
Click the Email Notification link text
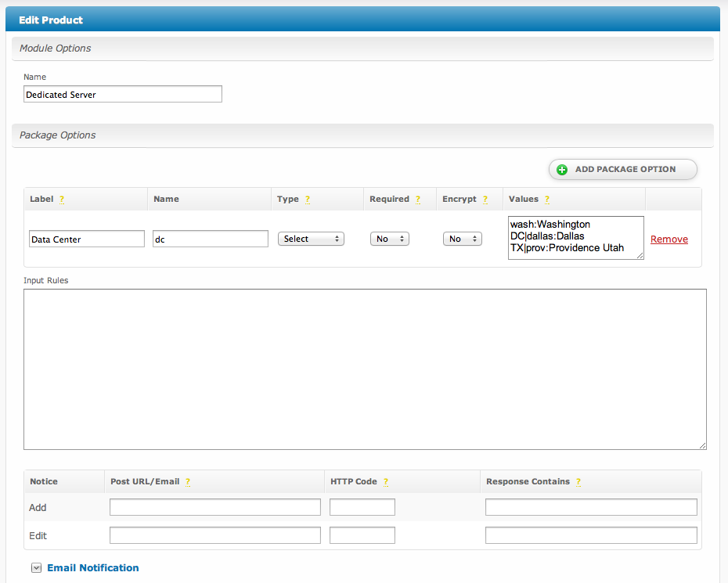93,568
